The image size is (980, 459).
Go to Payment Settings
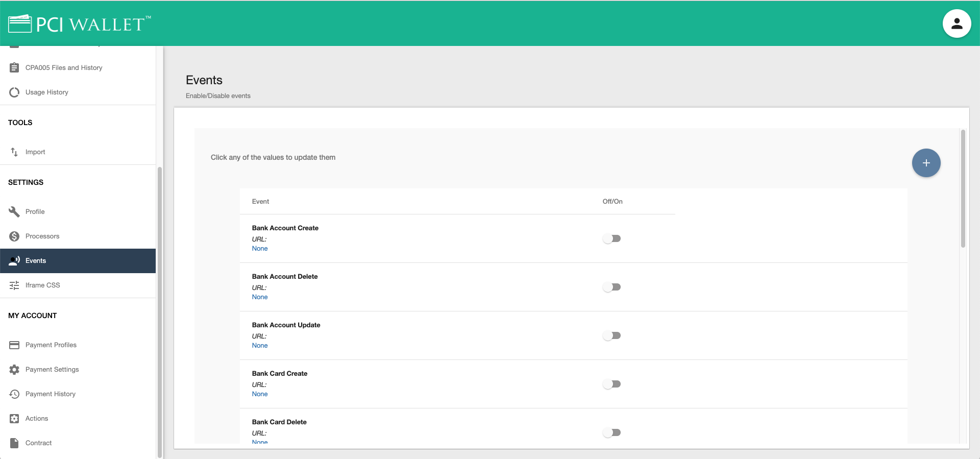pos(78,369)
